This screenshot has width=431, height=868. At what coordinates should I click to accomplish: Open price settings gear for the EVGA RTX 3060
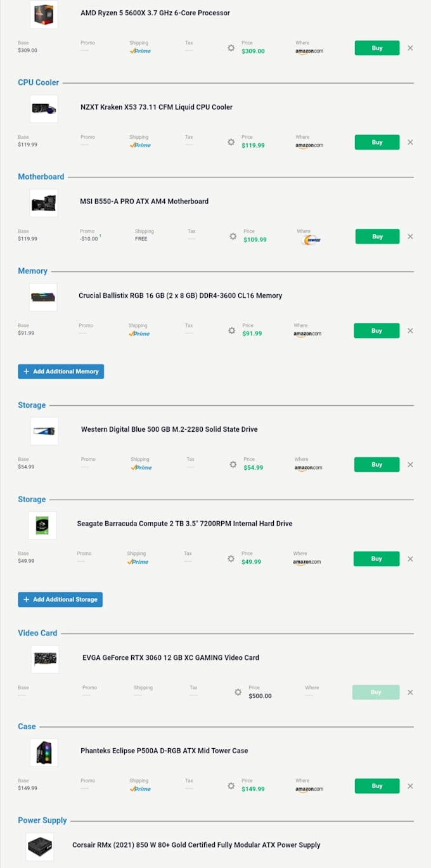[x=237, y=692]
